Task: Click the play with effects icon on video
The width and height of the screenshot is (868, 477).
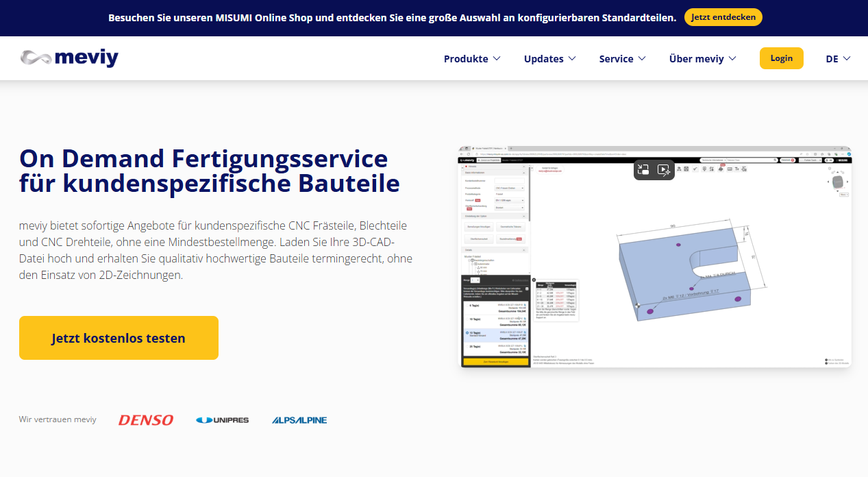Action: click(664, 170)
